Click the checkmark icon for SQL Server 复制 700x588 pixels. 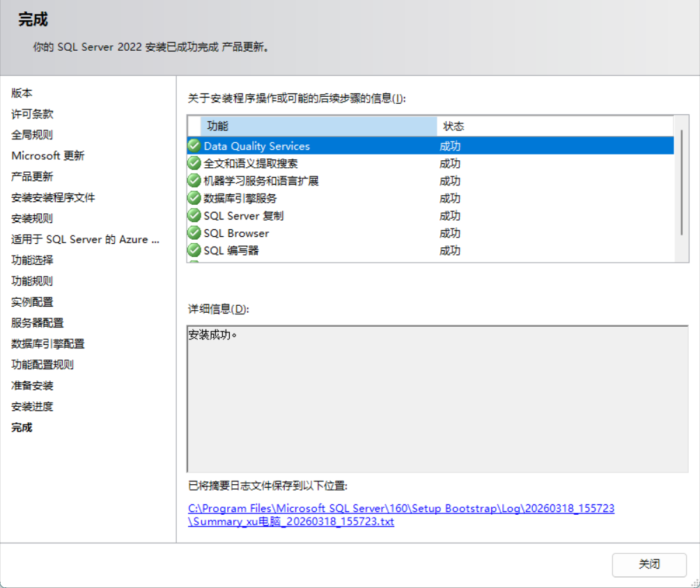point(194,215)
